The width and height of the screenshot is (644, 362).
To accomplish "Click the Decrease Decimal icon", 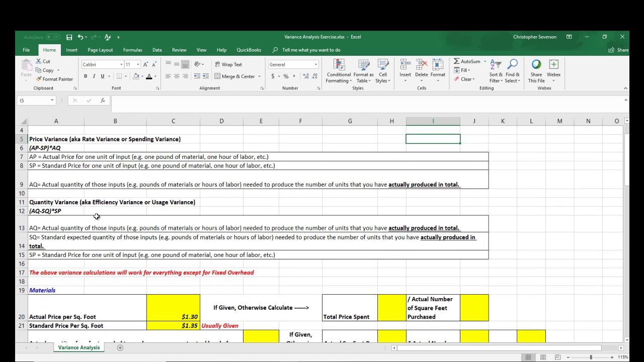I will tap(315, 76).
